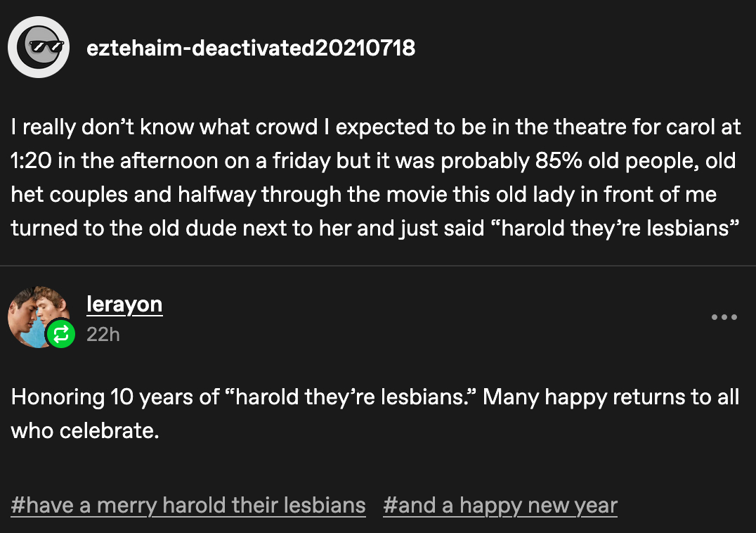Click "turned to the old dude" text
The height and width of the screenshot is (533, 756).
click(x=119, y=228)
